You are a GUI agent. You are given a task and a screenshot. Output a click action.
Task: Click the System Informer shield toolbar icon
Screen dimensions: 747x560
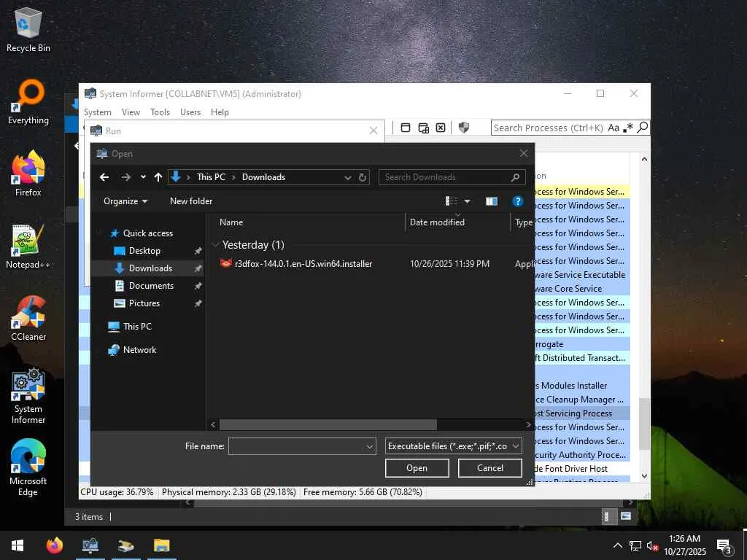463,128
